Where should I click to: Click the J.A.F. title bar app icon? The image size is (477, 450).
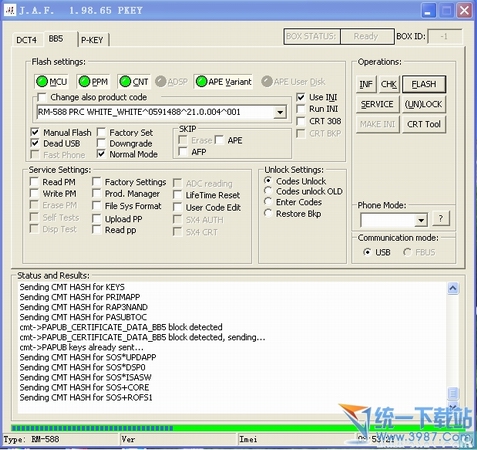(x=10, y=10)
